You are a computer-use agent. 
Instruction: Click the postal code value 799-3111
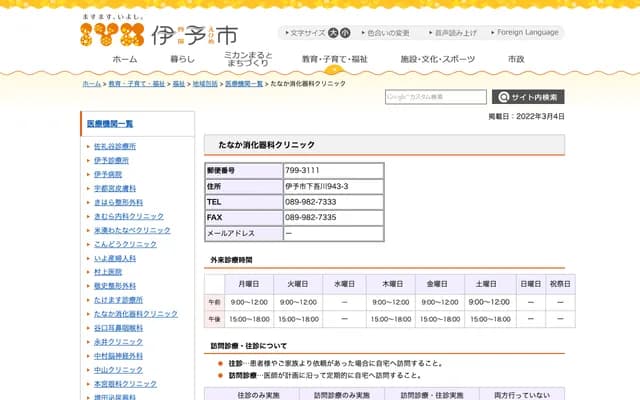[x=302, y=170]
